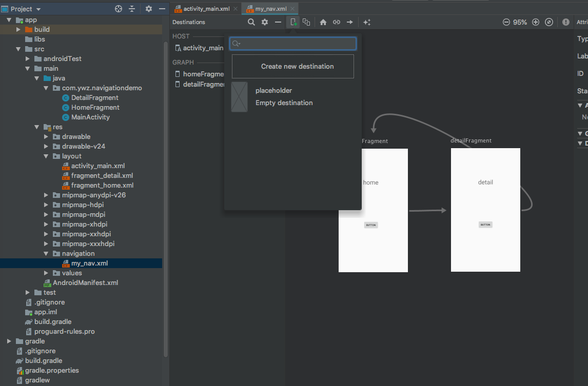The image size is (588, 386).
Task: Select homeFragment in the graph list
Action: click(199, 74)
